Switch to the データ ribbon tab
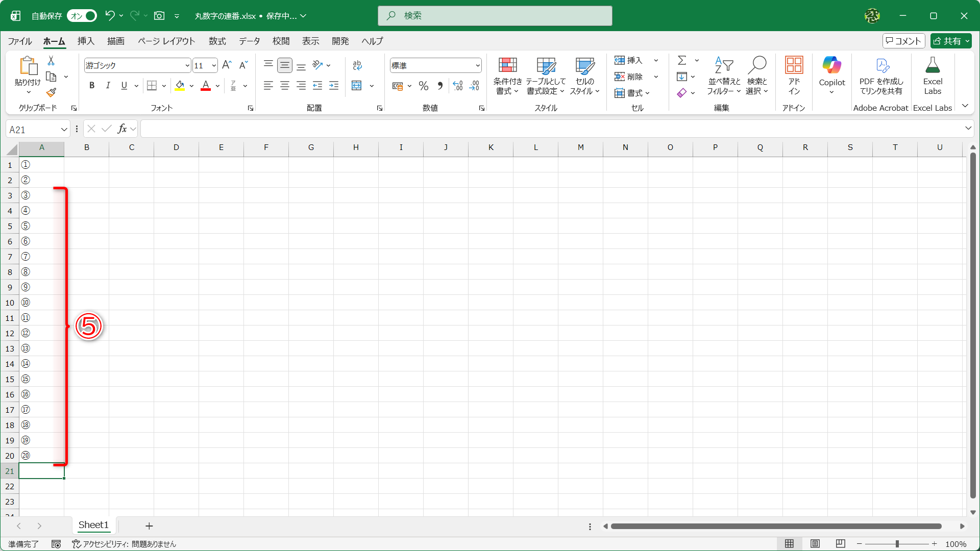The width and height of the screenshot is (980, 551). click(249, 41)
